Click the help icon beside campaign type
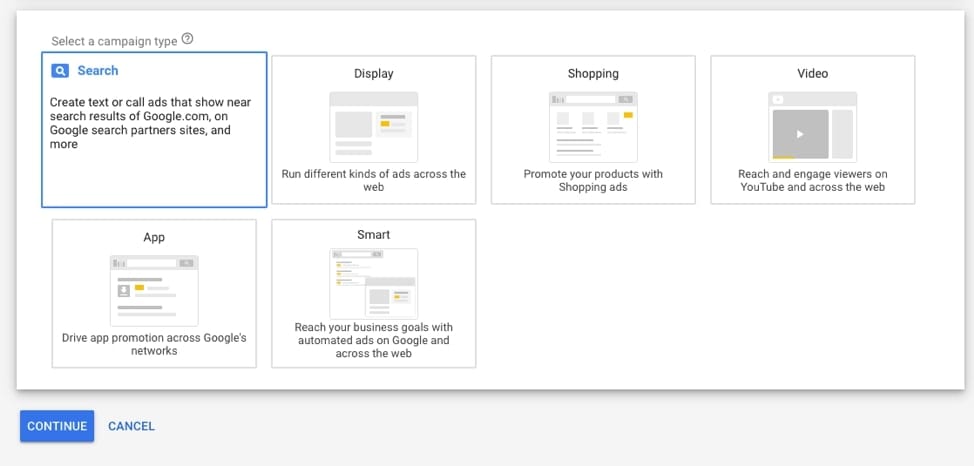The height and width of the screenshot is (466, 974). (x=188, y=39)
